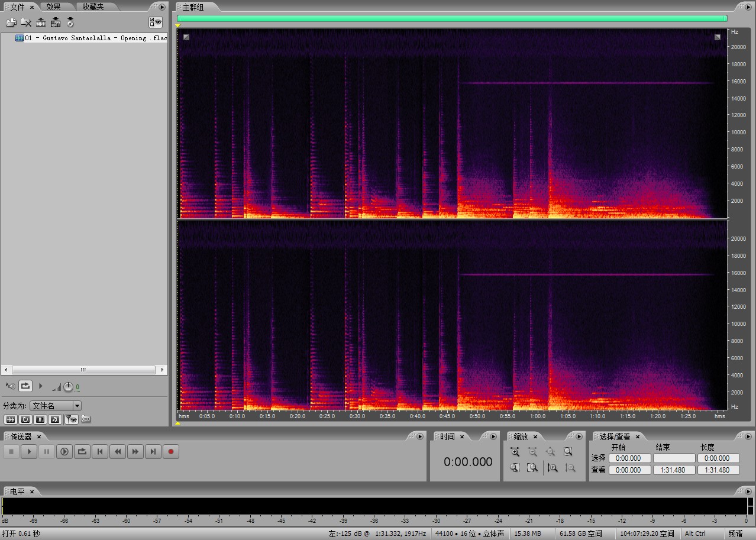This screenshot has height=540, width=756.
Task: Toggle the filter view eye button
Action: point(71,419)
